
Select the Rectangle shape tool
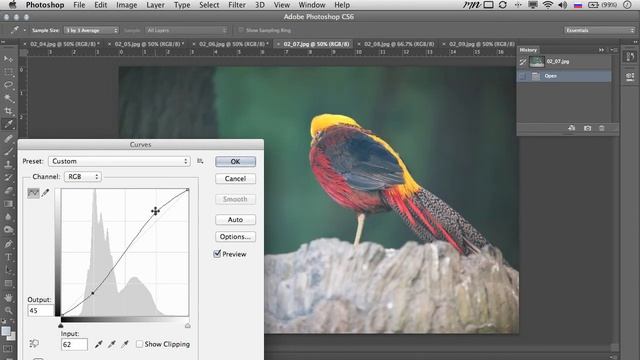coord(8,283)
